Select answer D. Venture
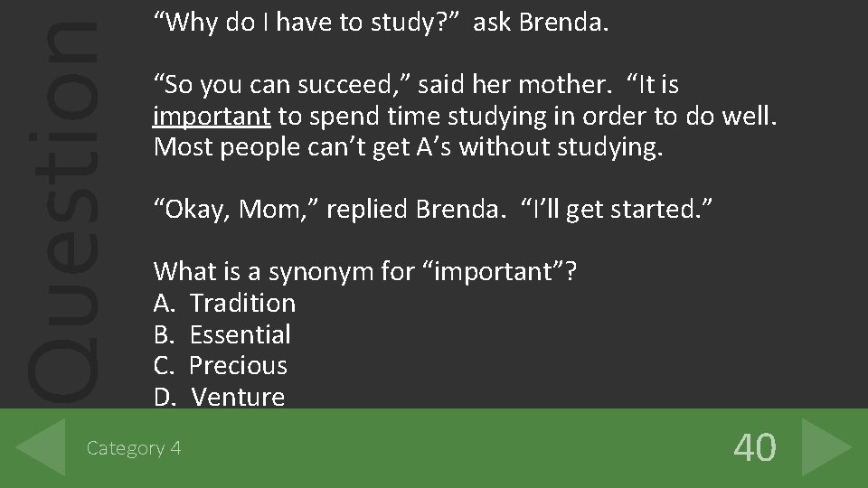The width and height of the screenshot is (868, 488). click(220, 397)
